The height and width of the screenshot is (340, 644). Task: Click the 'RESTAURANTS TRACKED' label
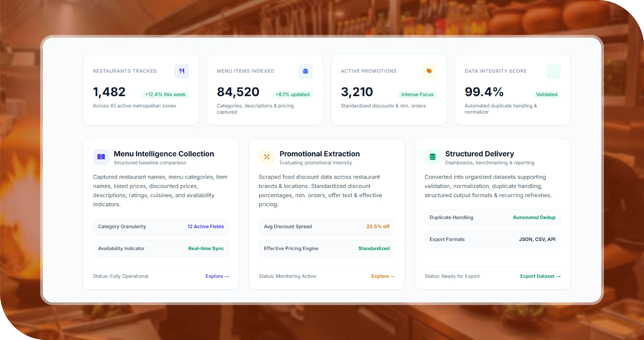(125, 71)
